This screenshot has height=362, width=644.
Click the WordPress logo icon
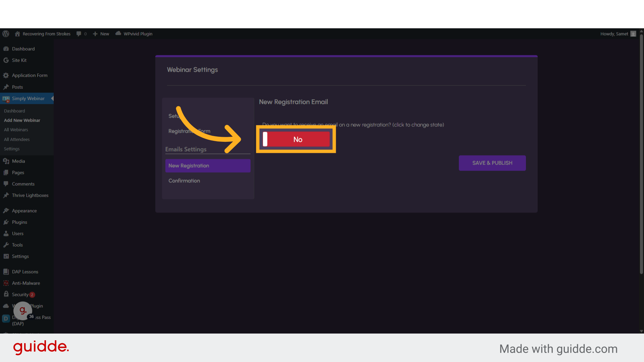(6, 34)
